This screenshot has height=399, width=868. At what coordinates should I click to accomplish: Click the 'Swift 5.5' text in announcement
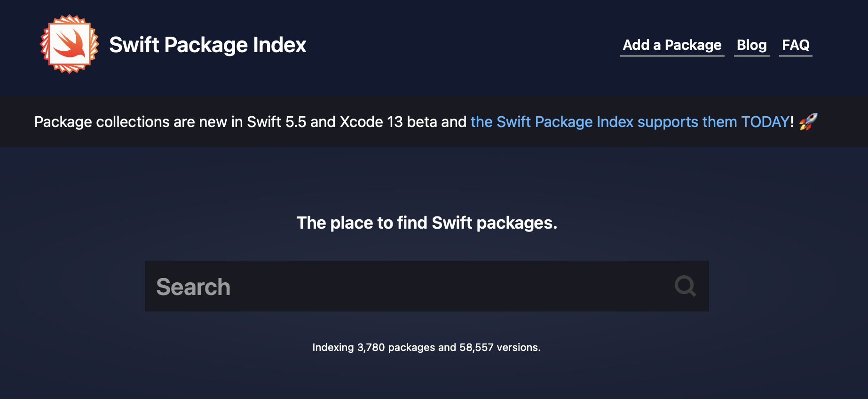coord(276,122)
